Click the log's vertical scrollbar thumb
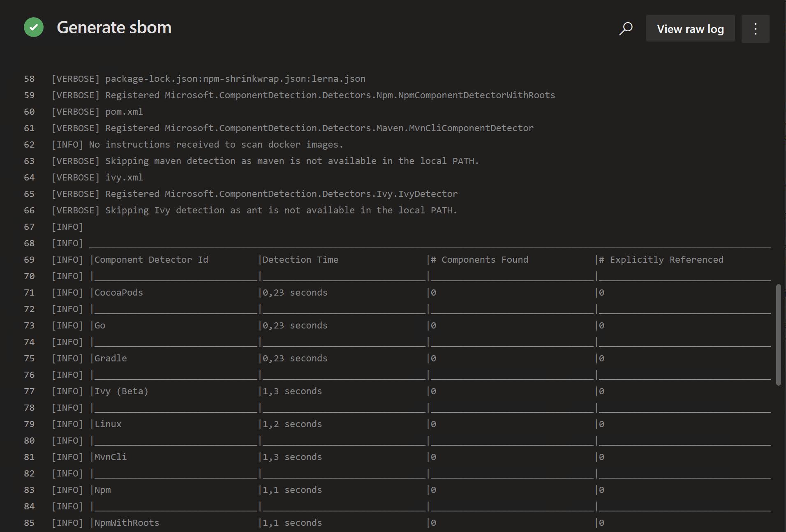The width and height of the screenshot is (786, 532). [778, 335]
